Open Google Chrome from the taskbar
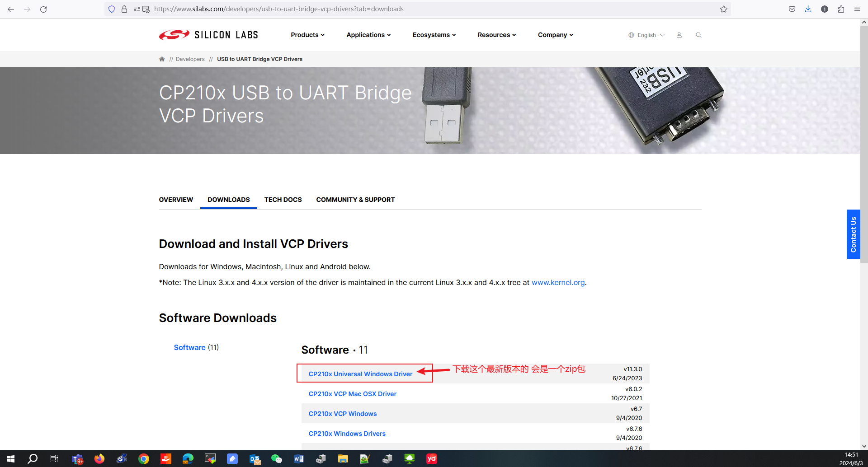868x467 pixels. pyautogui.click(x=144, y=459)
